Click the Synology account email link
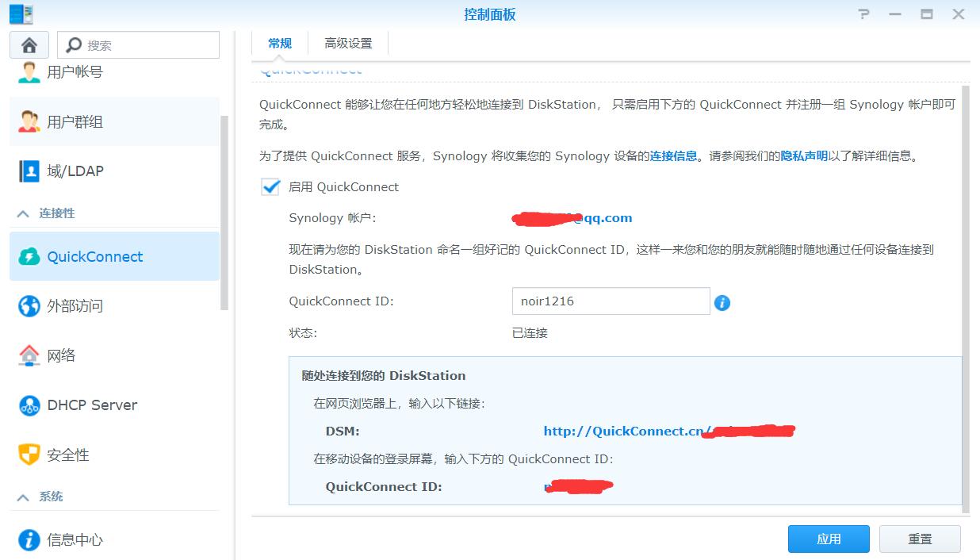 [x=572, y=218]
